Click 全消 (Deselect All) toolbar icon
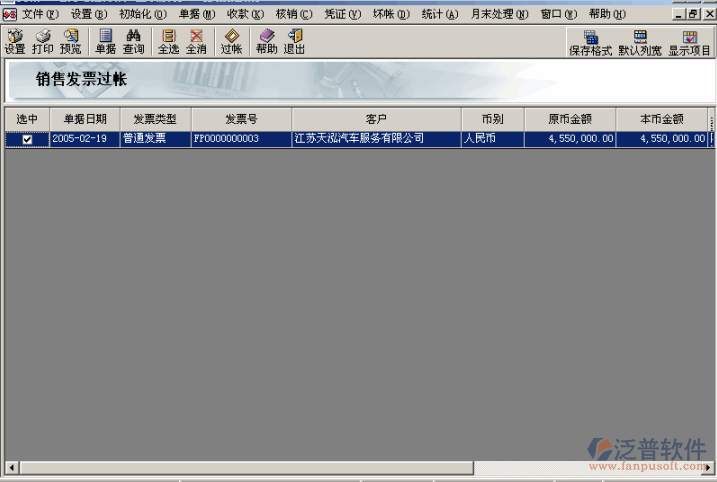The height and width of the screenshot is (482, 717). click(x=196, y=41)
